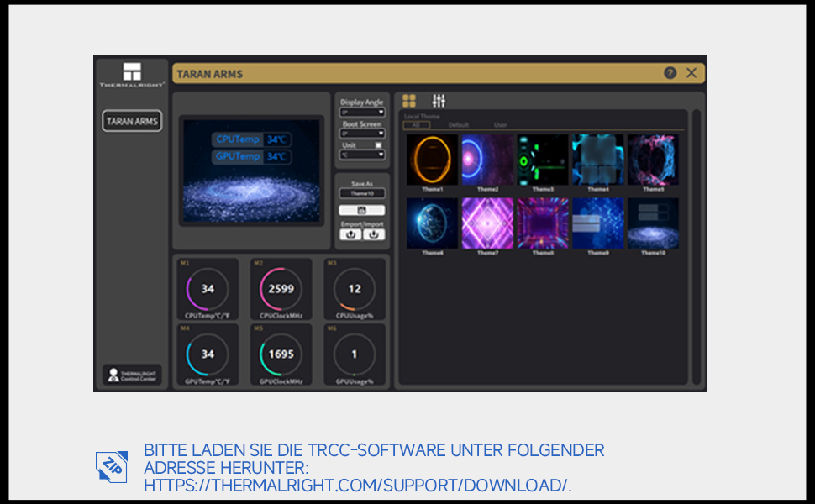Click the Save As button
The width and height of the screenshot is (815, 504).
(361, 184)
